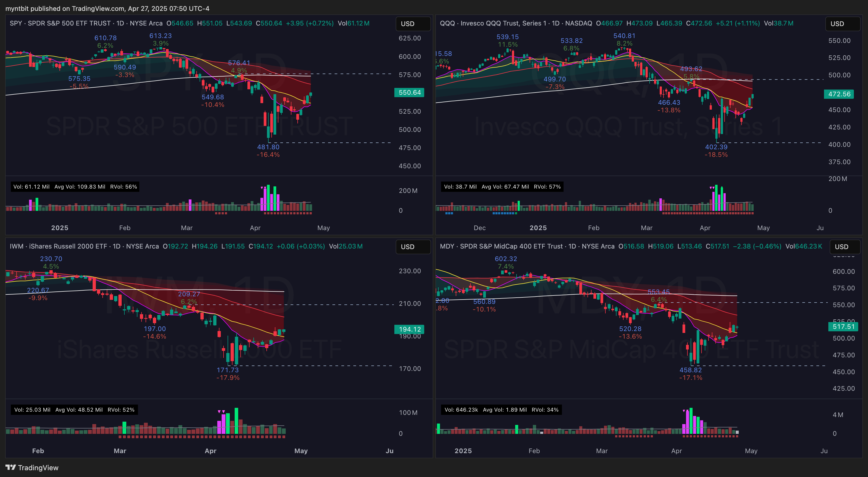
Task: Click the IWM pivot label 197.00
Action: coord(155,329)
